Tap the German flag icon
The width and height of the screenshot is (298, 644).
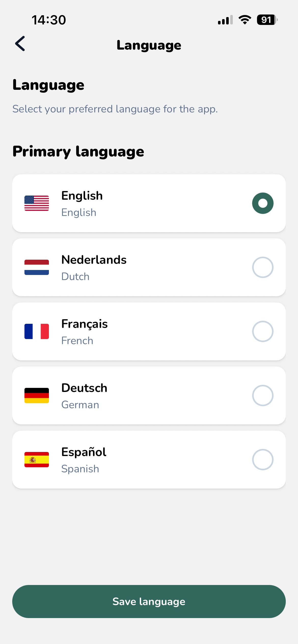coord(37,396)
